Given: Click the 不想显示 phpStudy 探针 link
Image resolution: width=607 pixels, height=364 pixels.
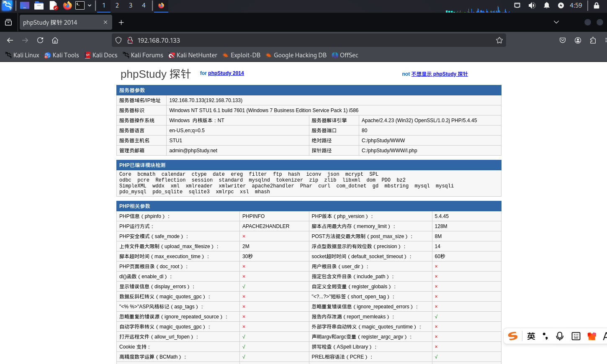Looking at the screenshot, I should pyautogui.click(x=440, y=74).
